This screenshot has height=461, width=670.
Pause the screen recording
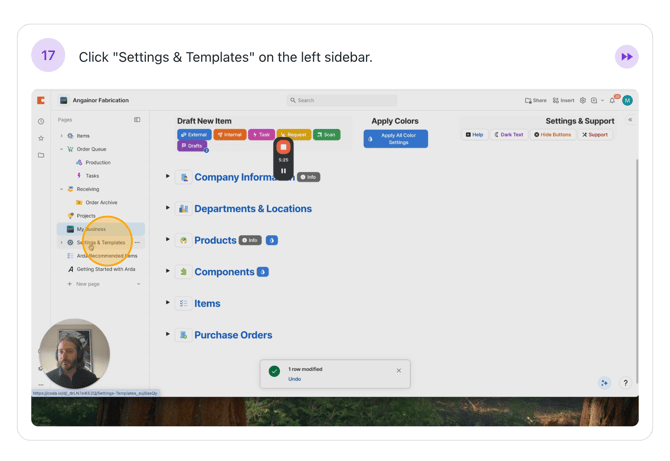pyautogui.click(x=283, y=171)
